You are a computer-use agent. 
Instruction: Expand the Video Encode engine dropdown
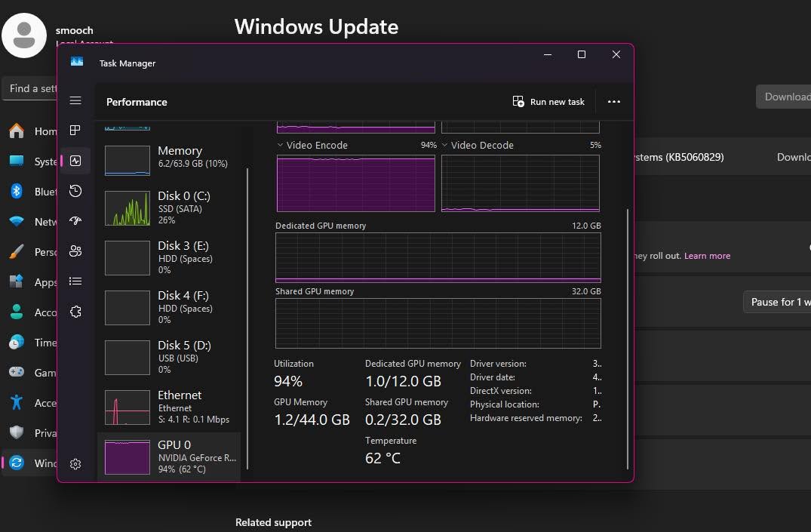[280, 145]
